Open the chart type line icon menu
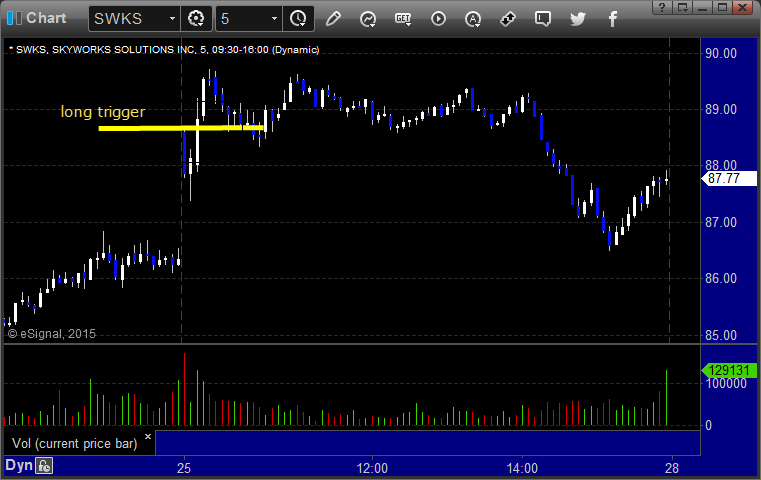 [368, 19]
